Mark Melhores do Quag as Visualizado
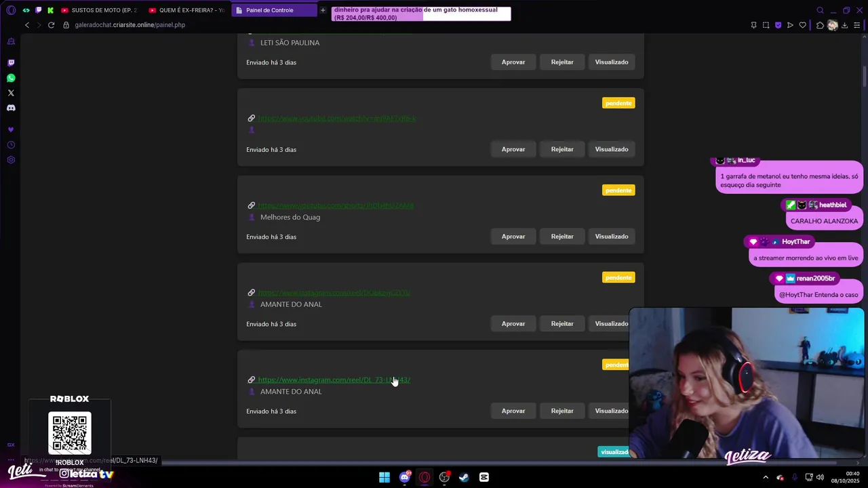The image size is (868, 488). [x=612, y=237]
